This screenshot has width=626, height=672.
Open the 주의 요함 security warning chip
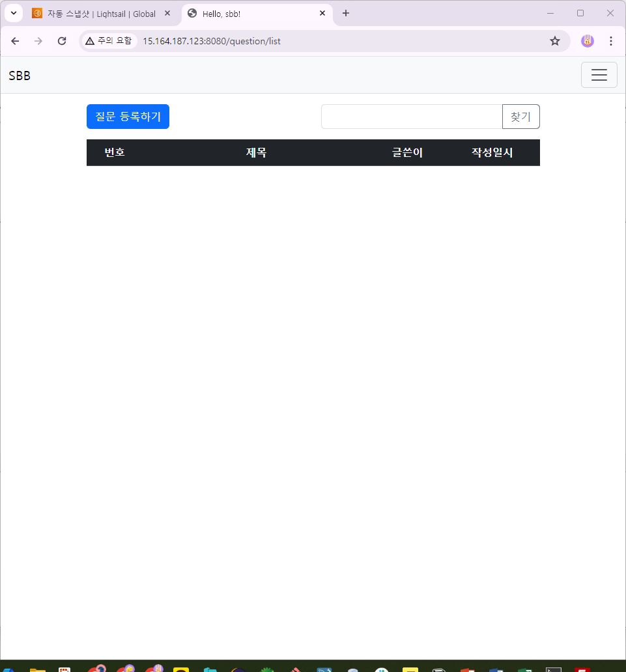coord(109,41)
